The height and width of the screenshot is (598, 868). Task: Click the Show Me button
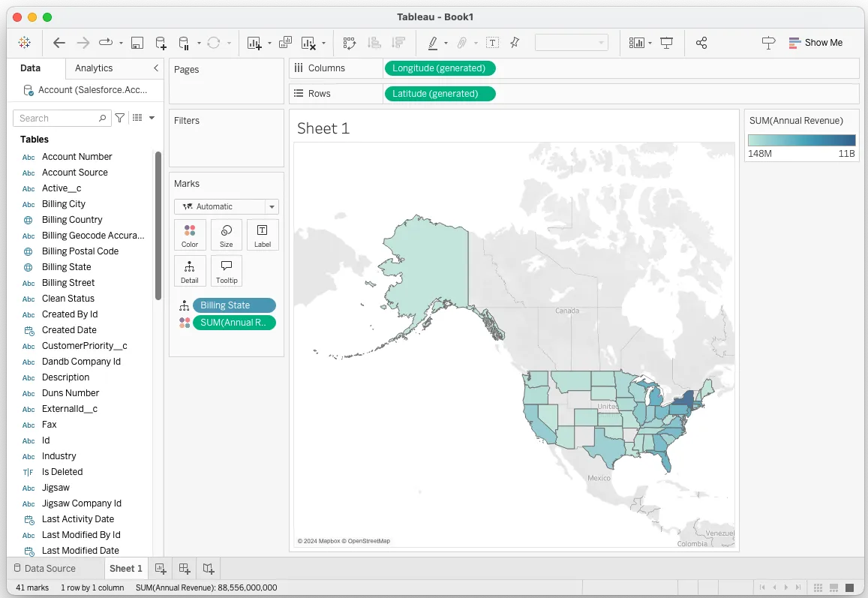click(x=816, y=43)
